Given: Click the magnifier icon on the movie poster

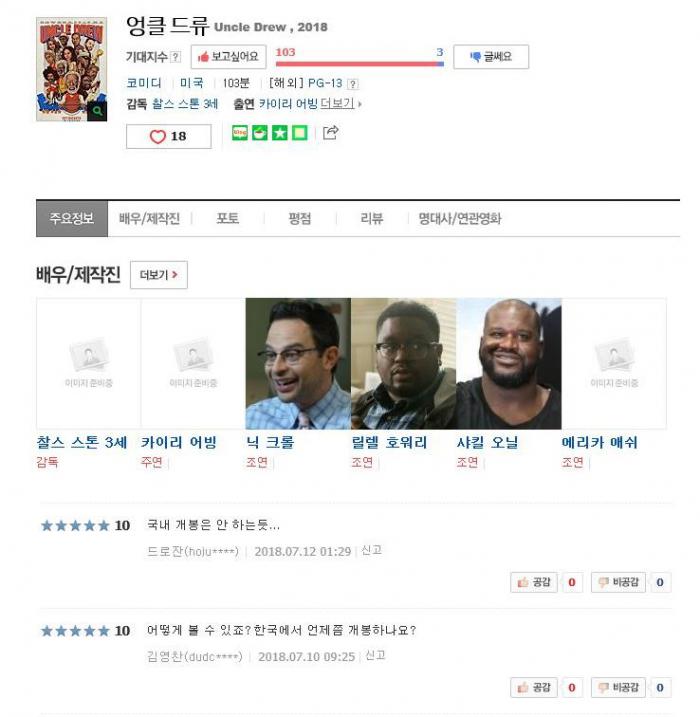Looking at the screenshot, I should (96, 111).
